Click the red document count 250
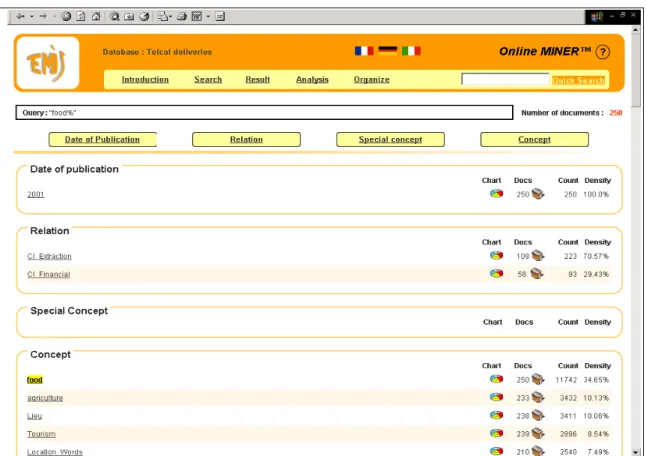646x456 pixels. point(616,113)
